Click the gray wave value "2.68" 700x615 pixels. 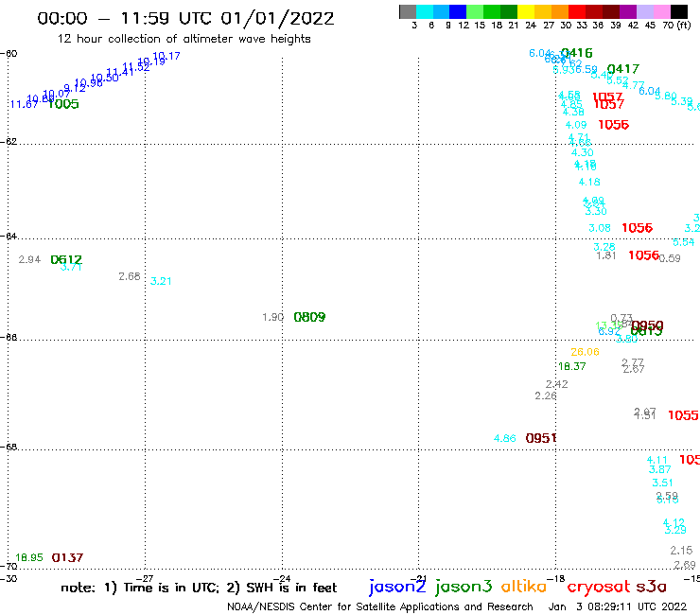[130, 276]
